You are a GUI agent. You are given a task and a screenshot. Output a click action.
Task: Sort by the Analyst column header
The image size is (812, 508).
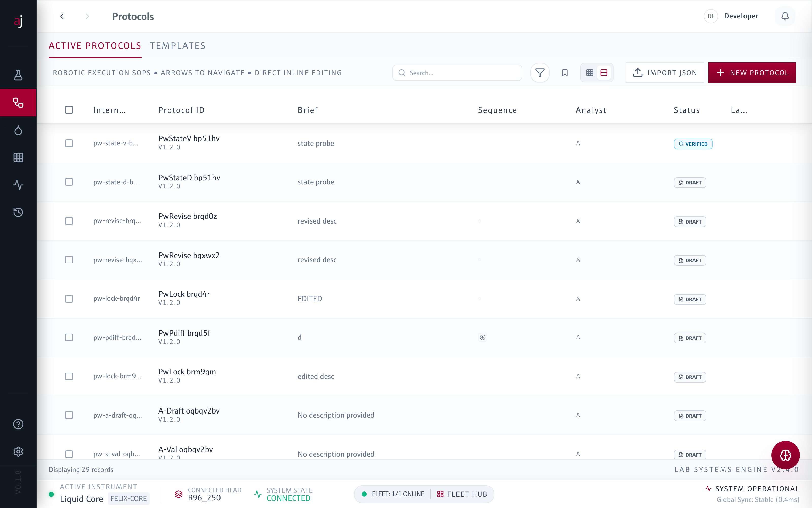pos(591,110)
